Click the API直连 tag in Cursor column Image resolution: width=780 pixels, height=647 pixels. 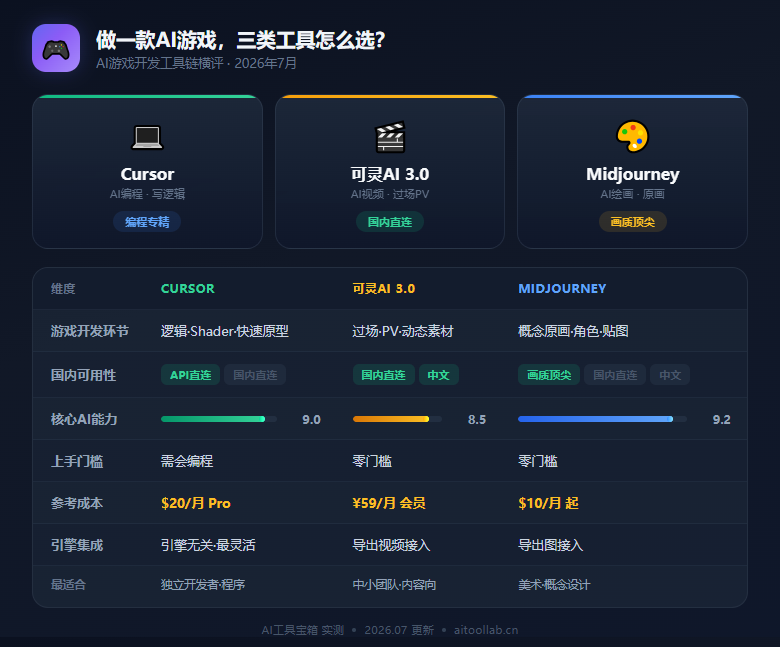pyautogui.click(x=191, y=375)
